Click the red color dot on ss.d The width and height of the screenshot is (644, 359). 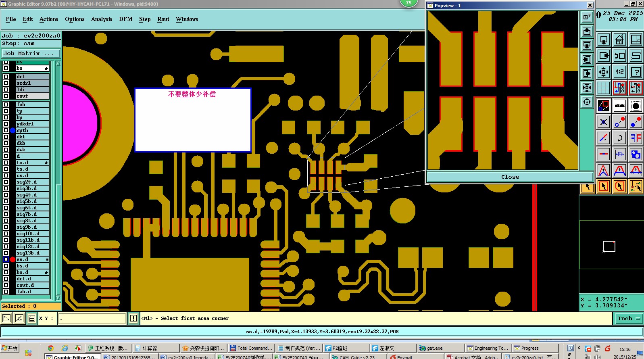(13, 259)
